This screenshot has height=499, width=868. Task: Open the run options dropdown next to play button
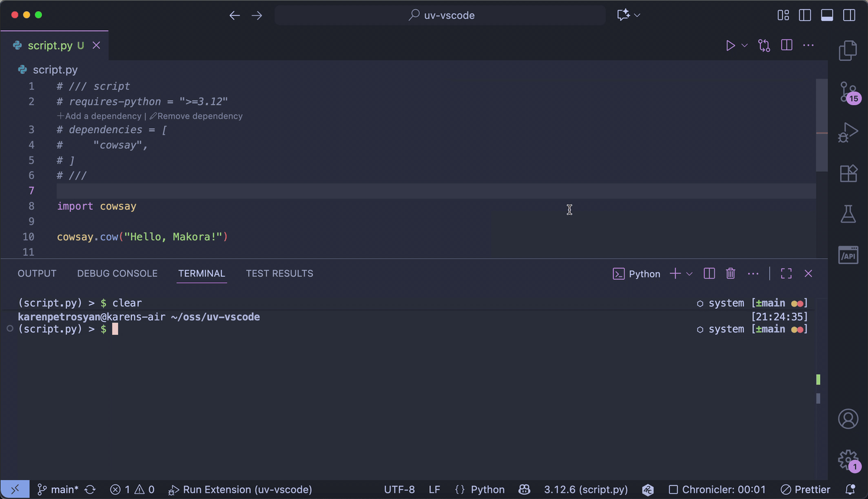tap(744, 45)
